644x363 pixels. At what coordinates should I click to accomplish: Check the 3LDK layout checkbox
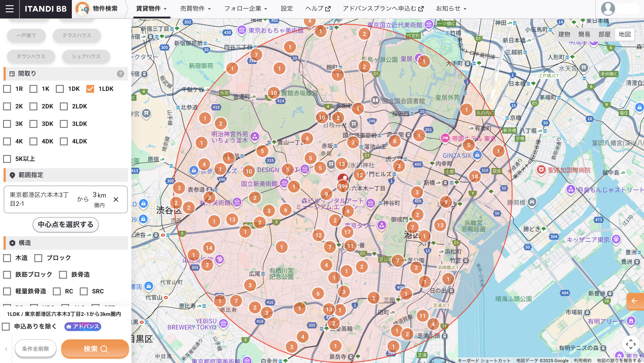click(x=64, y=124)
